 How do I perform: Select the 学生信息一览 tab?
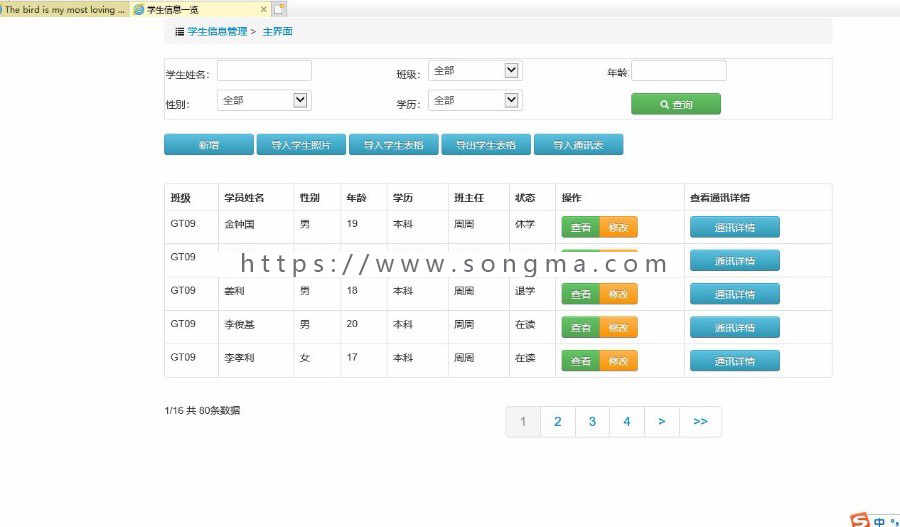click(x=200, y=9)
